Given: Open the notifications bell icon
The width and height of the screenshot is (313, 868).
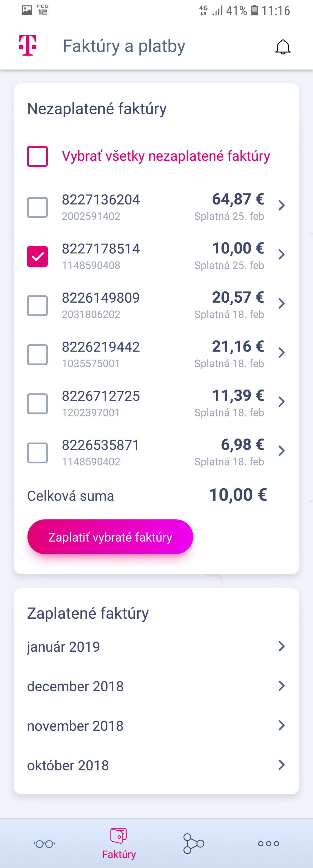Looking at the screenshot, I should (x=283, y=47).
